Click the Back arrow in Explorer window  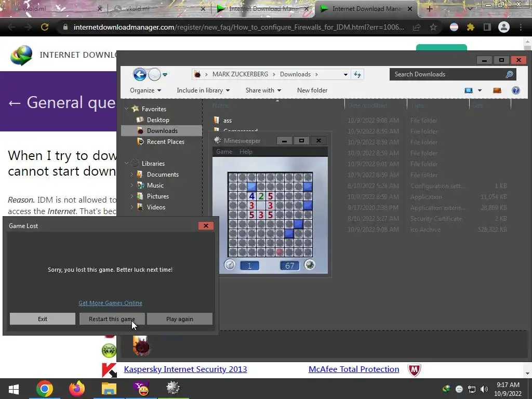coord(140,74)
